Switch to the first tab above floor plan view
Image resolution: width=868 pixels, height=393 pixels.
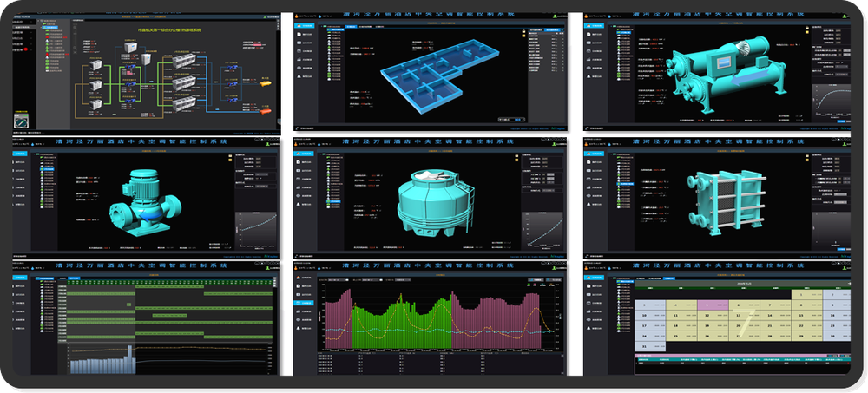352,27
